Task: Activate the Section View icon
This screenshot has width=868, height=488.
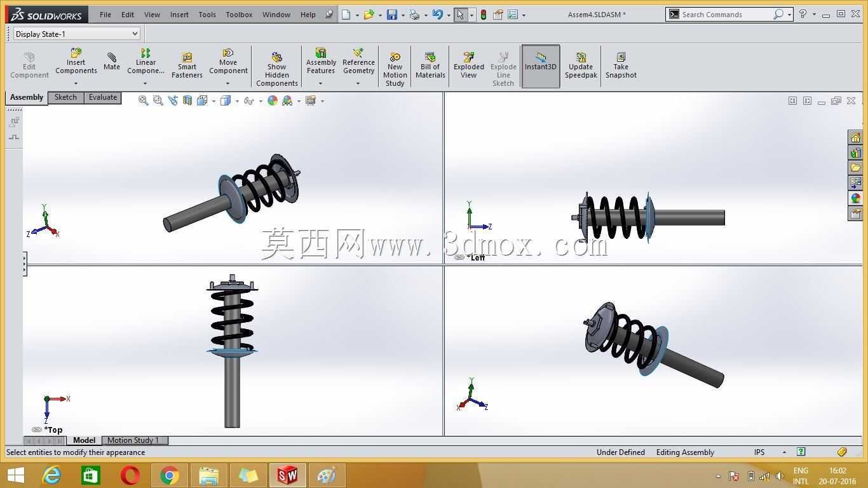Action: pyautogui.click(x=187, y=100)
